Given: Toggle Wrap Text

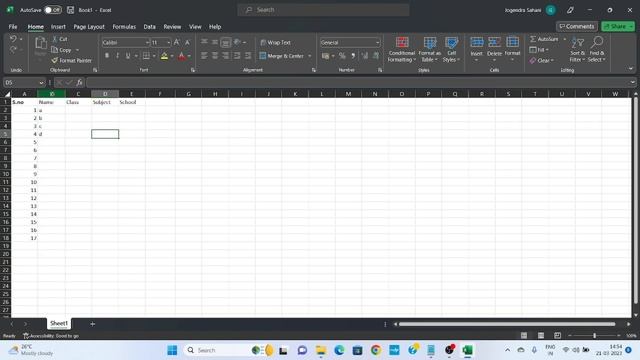Looking at the screenshot, I should [276, 42].
